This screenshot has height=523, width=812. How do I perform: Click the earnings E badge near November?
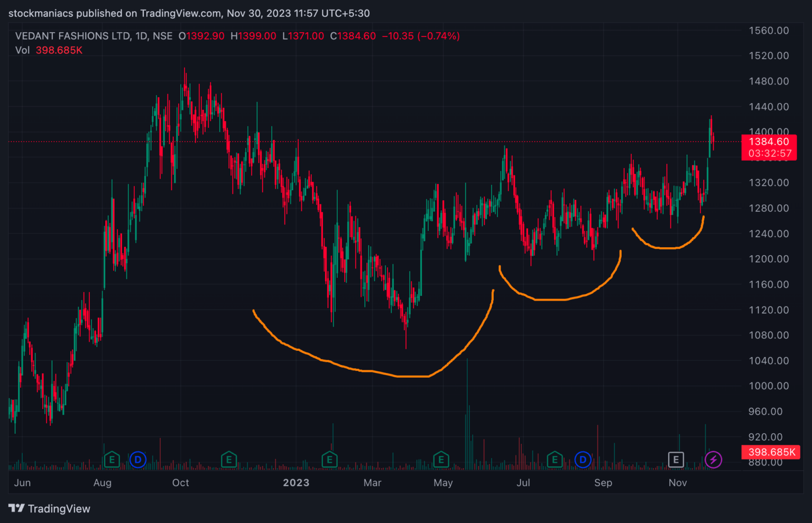[676, 460]
